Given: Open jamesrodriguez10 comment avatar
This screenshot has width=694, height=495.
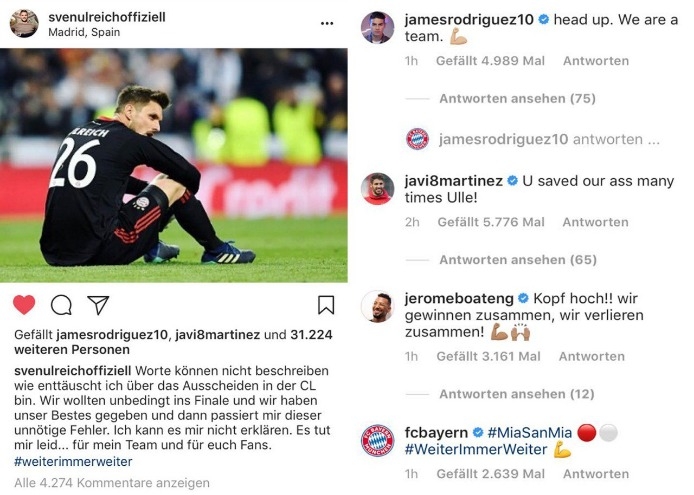Looking at the screenshot, I should [x=377, y=28].
